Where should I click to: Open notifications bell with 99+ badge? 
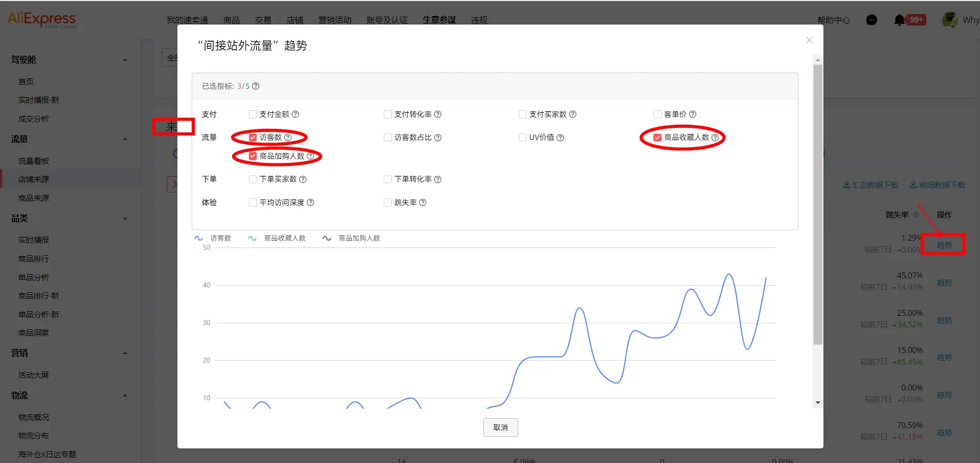pos(899,20)
